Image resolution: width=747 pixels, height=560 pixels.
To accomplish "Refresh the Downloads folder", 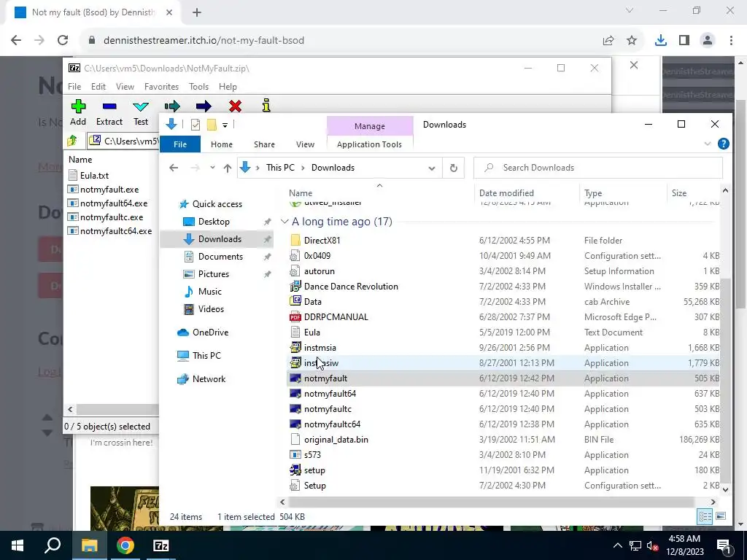I will [x=454, y=168].
